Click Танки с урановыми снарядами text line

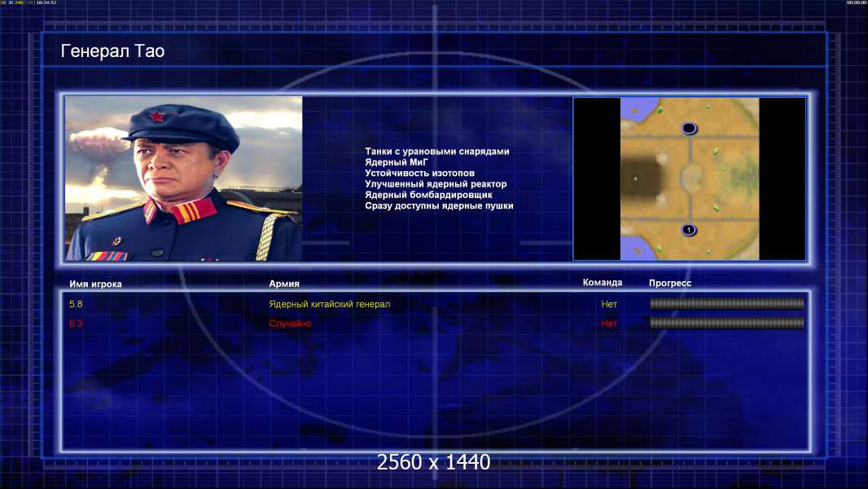[436, 152]
